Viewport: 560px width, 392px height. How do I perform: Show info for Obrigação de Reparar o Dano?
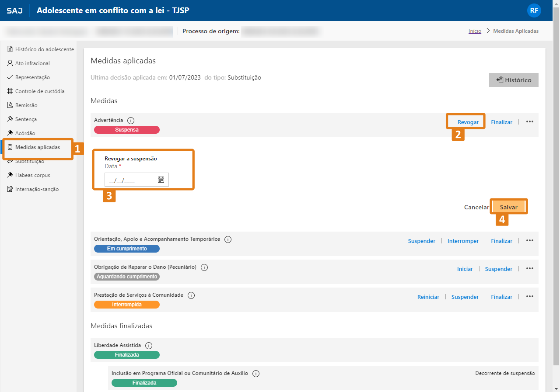click(x=204, y=267)
